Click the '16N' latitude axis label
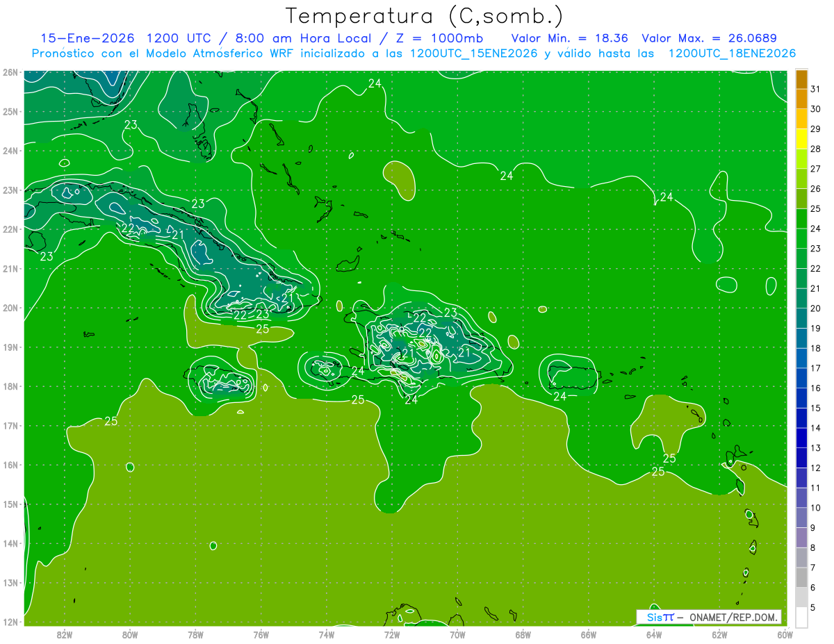834x644 pixels. (10, 465)
